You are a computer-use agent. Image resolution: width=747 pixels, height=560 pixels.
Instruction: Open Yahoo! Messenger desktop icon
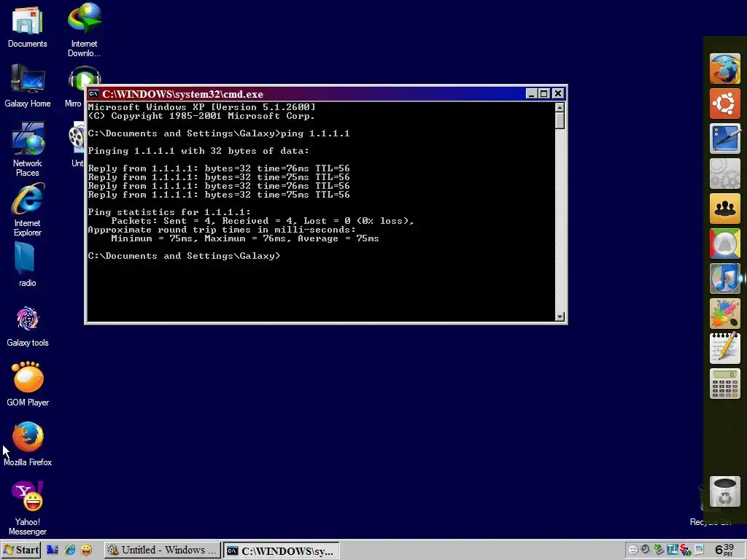click(28, 508)
